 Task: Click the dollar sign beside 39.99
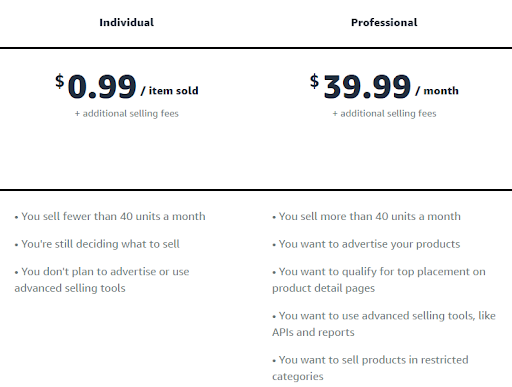pyautogui.click(x=314, y=81)
